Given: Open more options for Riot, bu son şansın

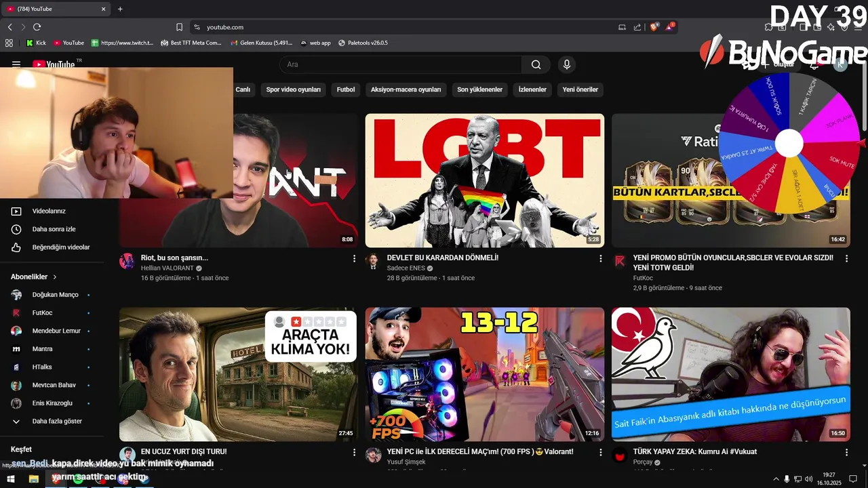Looking at the screenshot, I should (354, 258).
